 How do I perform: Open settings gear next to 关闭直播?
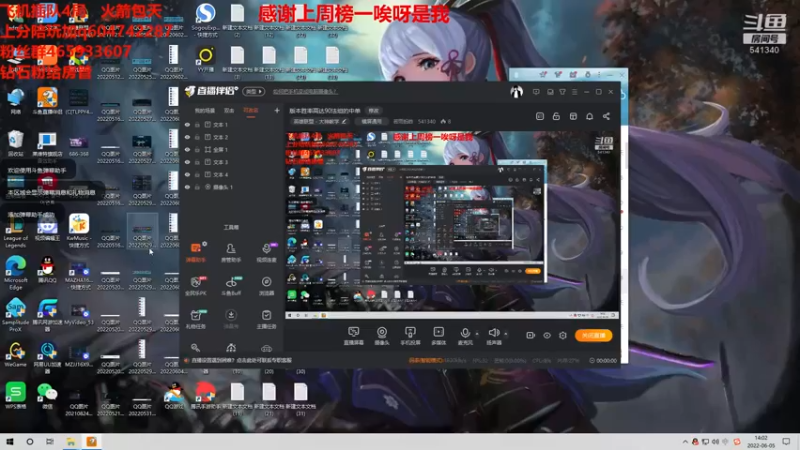point(563,335)
